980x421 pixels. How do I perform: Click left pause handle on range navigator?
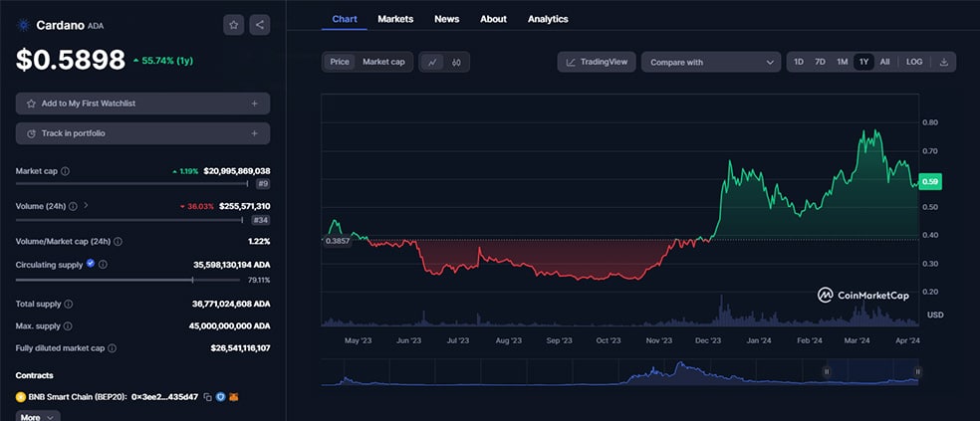pyautogui.click(x=827, y=371)
